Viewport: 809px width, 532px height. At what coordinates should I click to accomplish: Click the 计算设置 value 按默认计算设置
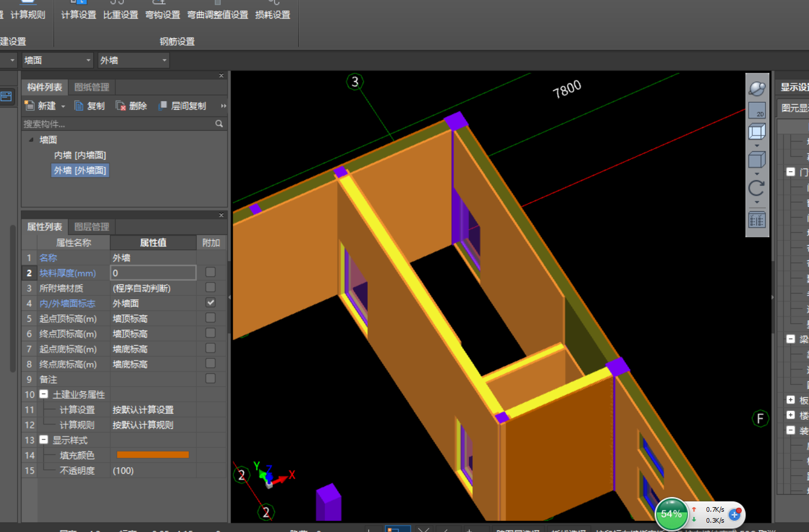coord(143,410)
